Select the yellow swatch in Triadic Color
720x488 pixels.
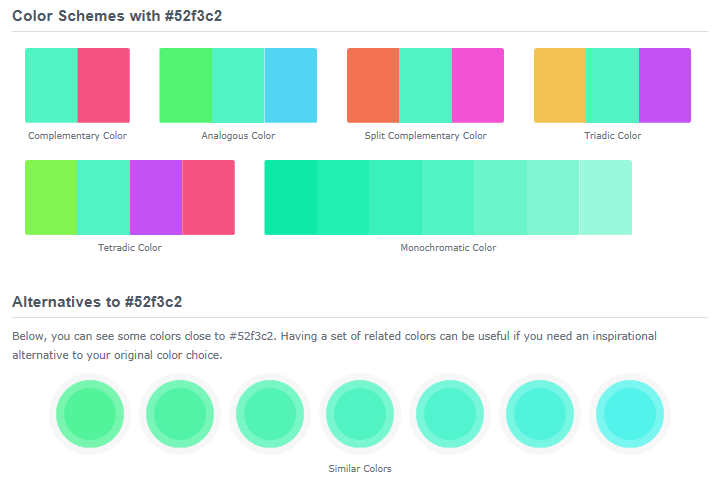click(560, 85)
